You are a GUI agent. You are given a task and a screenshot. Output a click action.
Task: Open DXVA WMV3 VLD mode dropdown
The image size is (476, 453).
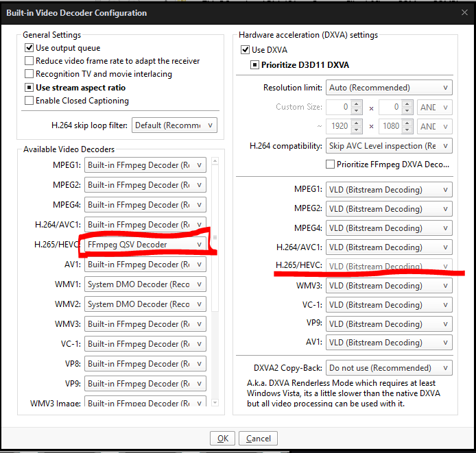point(389,286)
